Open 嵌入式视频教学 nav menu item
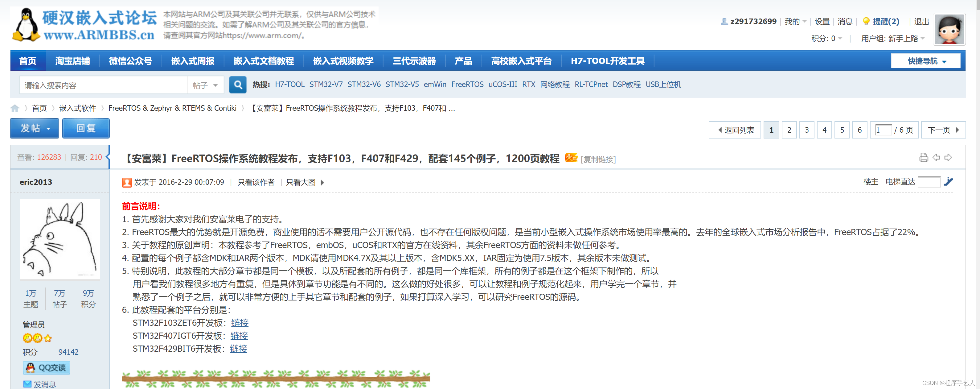Screen dimensions: 980x389 click(x=343, y=61)
